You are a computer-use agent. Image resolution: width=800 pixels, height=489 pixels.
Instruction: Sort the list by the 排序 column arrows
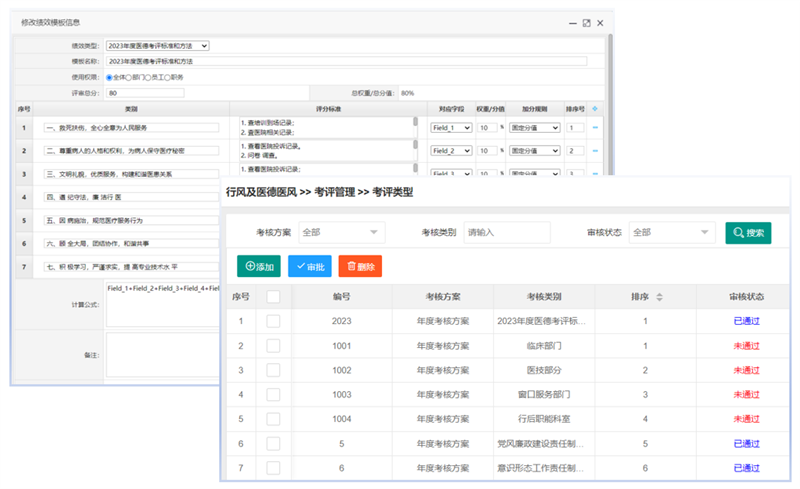tap(659, 297)
